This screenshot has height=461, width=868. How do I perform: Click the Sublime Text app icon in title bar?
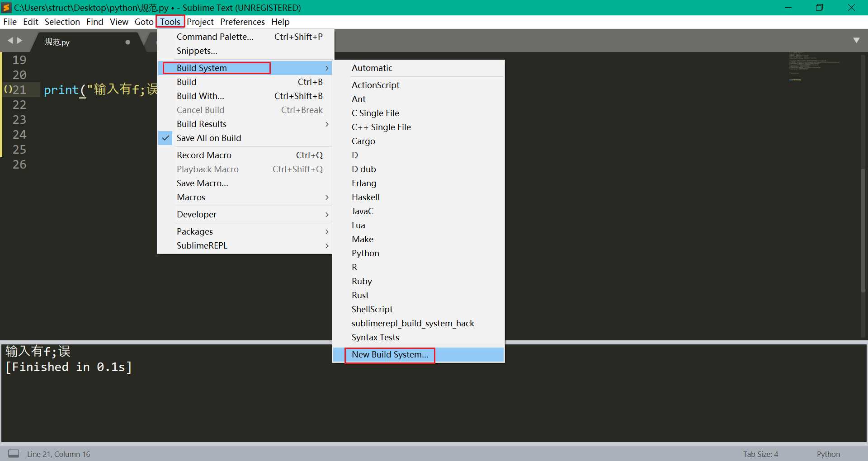pyautogui.click(x=6, y=8)
